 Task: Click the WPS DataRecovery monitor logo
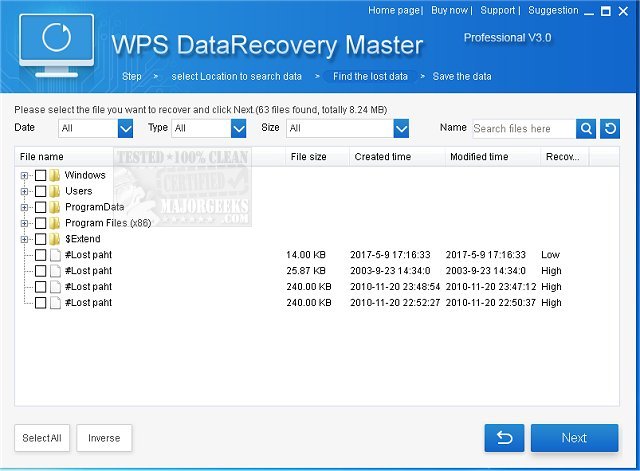coord(56,46)
